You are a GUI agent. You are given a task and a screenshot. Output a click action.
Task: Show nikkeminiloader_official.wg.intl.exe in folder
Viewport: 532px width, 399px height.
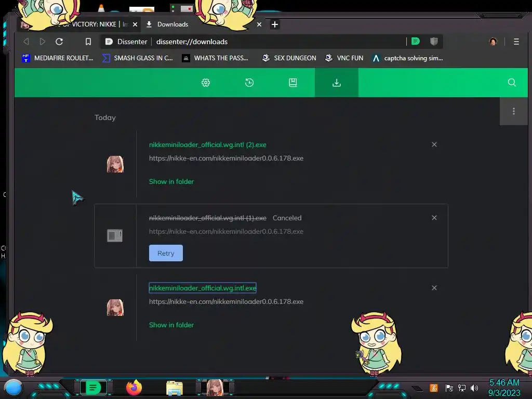point(171,325)
